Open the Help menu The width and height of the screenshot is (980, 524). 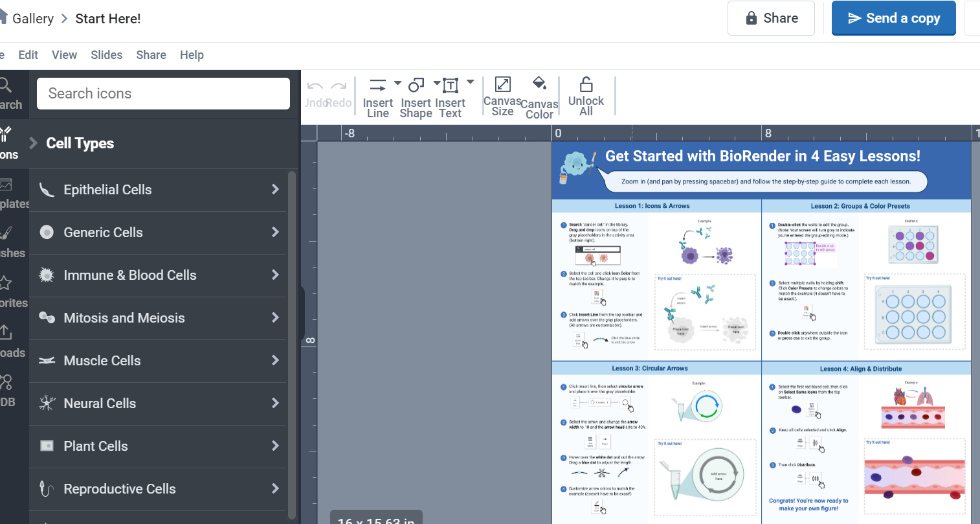(x=192, y=55)
